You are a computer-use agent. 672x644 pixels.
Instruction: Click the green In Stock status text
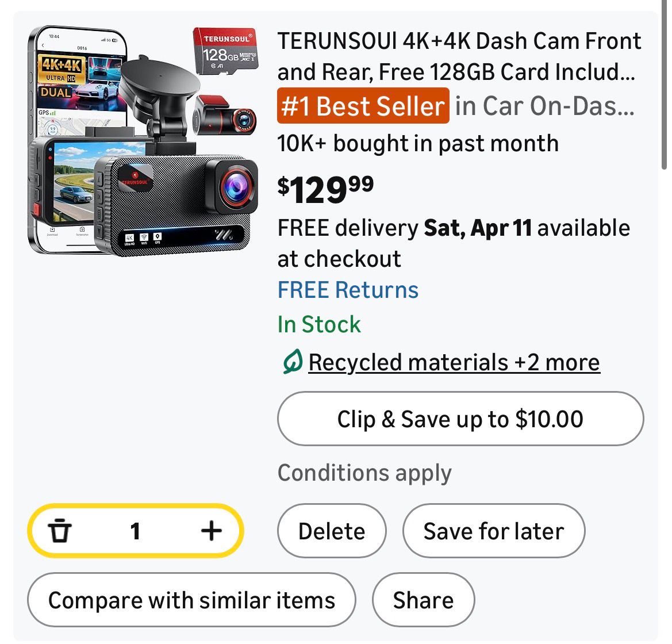tap(319, 324)
